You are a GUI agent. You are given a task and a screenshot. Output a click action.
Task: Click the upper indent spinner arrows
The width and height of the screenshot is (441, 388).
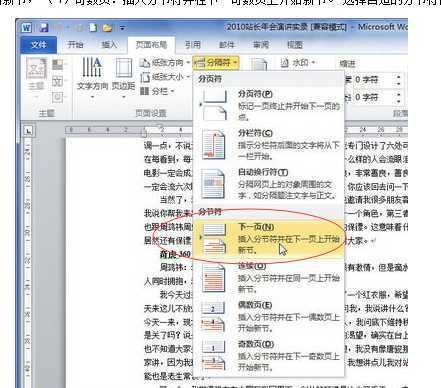tap(399, 80)
